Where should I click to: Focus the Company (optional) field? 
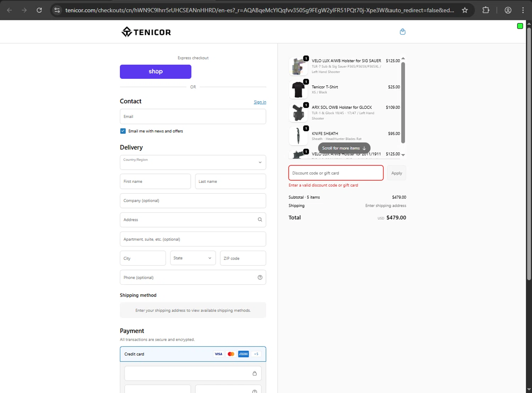[193, 201]
